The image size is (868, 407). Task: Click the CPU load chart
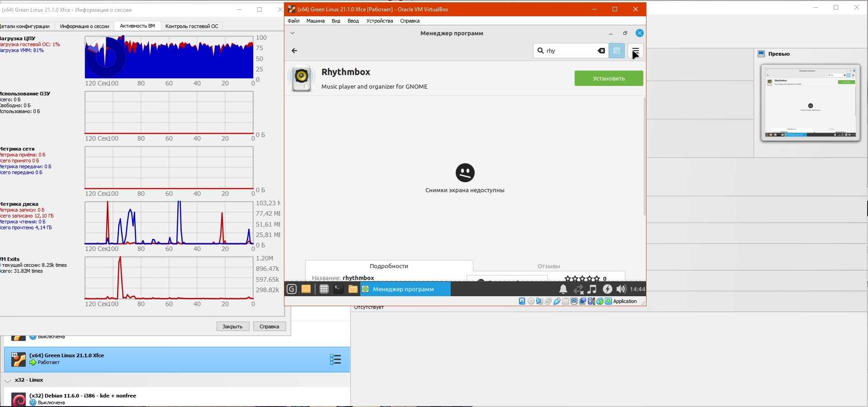point(169,57)
